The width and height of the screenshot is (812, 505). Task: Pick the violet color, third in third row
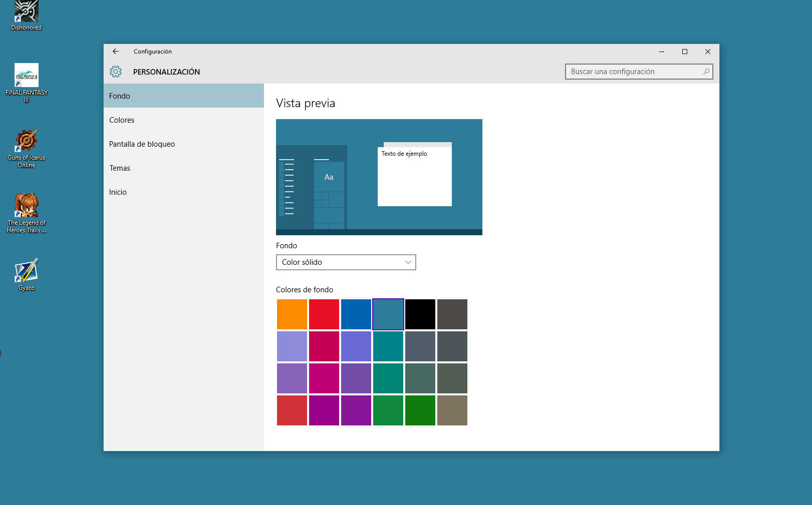tap(356, 378)
